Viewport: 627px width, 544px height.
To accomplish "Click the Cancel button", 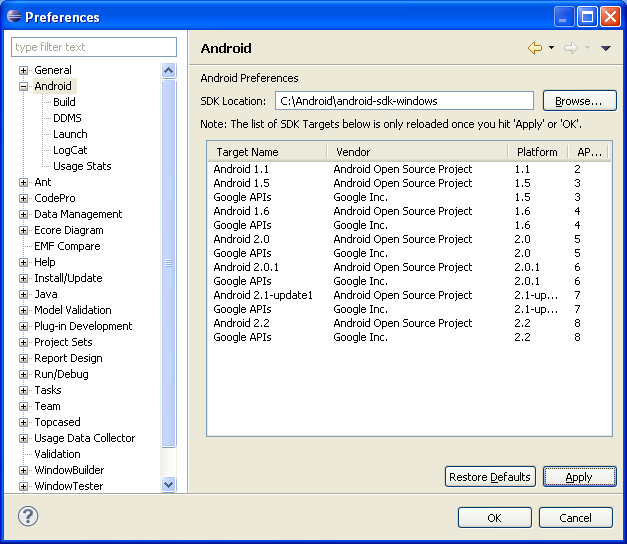I will (x=575, y=518).
